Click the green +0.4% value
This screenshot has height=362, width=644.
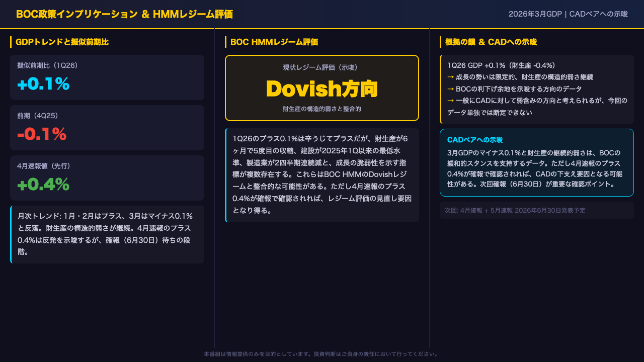[43, 185]
